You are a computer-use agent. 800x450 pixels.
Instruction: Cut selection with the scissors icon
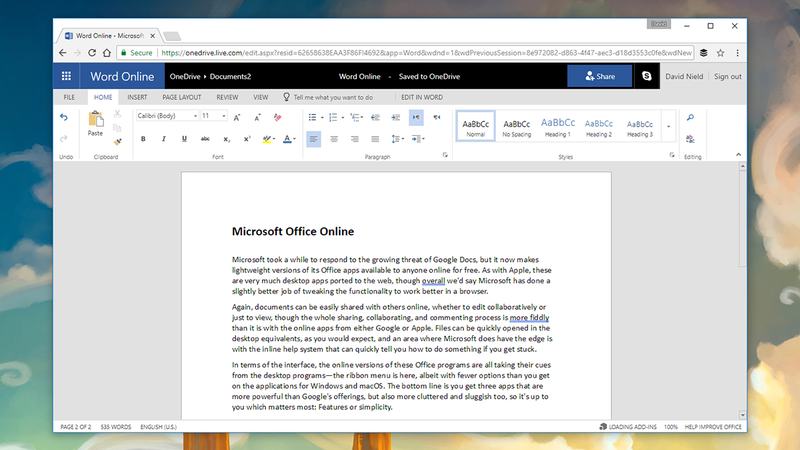117,114
